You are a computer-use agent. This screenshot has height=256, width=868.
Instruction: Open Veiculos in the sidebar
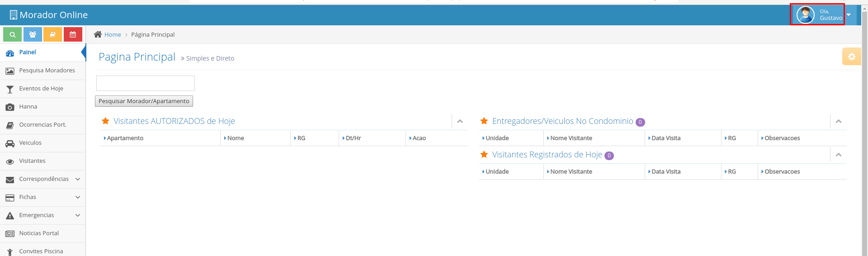click(43, 143)
